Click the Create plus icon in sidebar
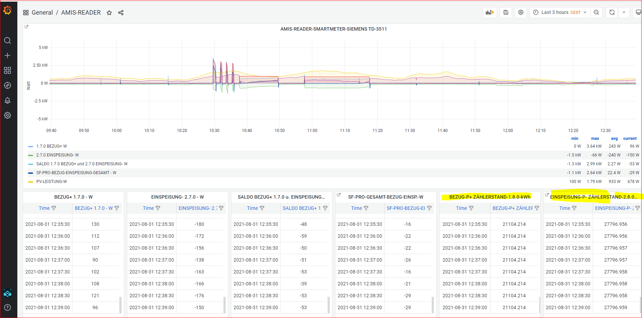Image resolution: width=644 pixels, height=318 pixels. point(7,55)
